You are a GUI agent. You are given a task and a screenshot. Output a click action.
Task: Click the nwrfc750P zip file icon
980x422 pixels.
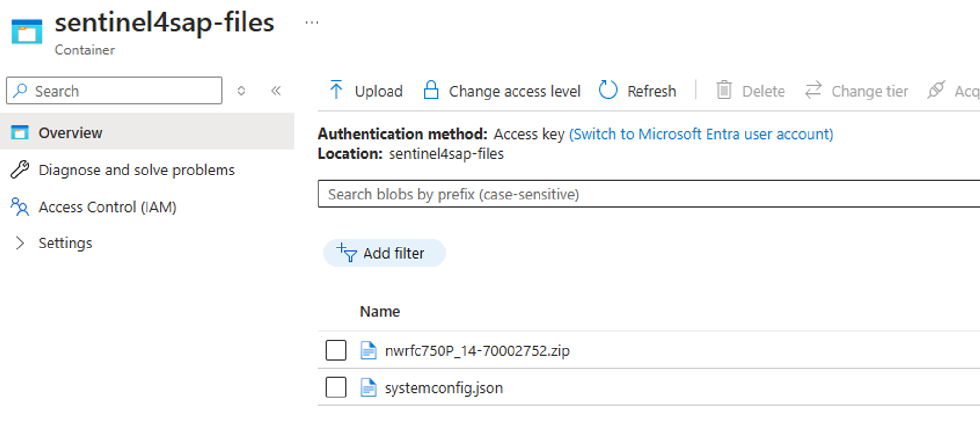(x=368, y=350)
